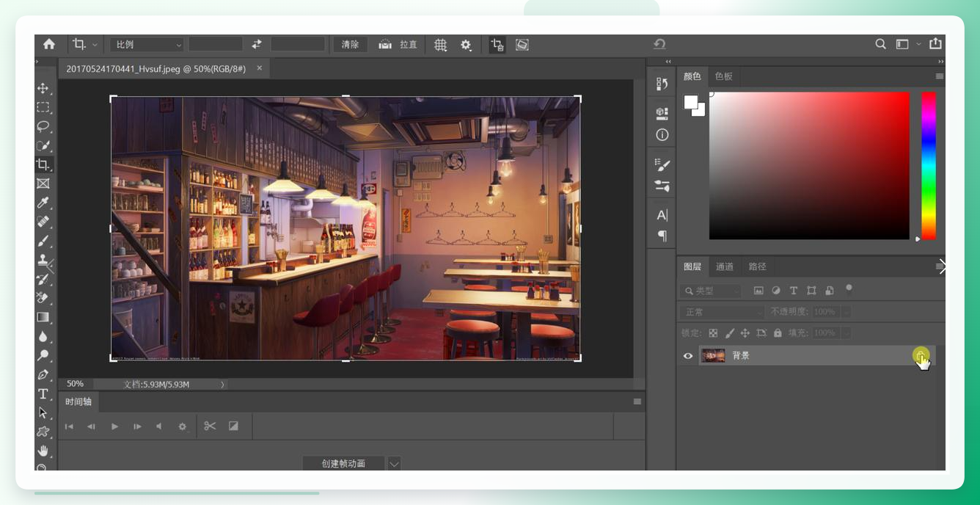Toggle content-aware crop option
980x505 pixels.
point(522,45)
